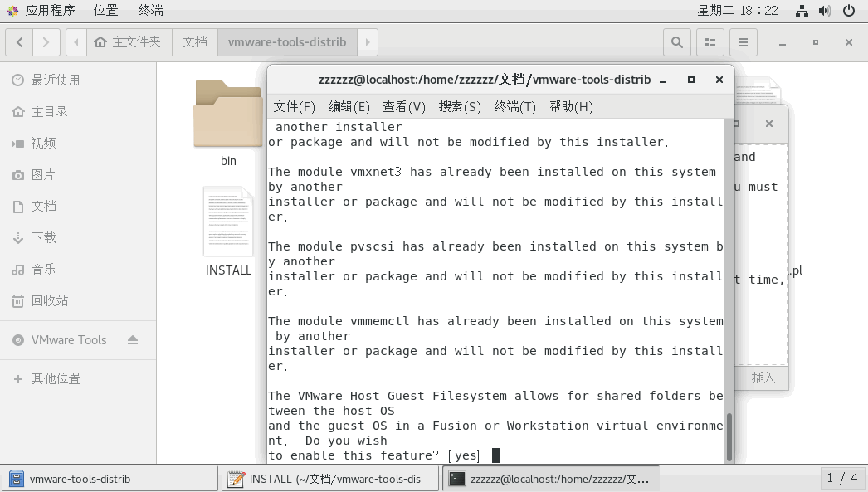The width and height of the screenshot is (868, 492).
Task: Select the INSTALL file icon
Action: [x=228, y=222]
